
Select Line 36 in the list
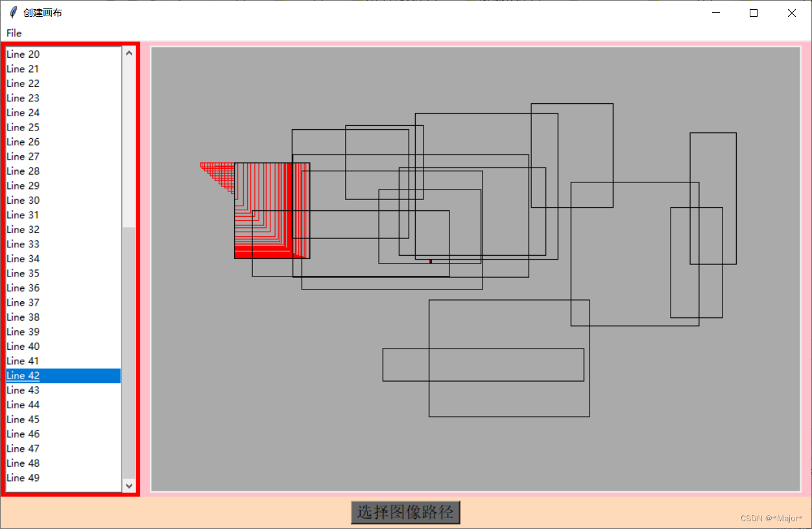tap(63, 288)
